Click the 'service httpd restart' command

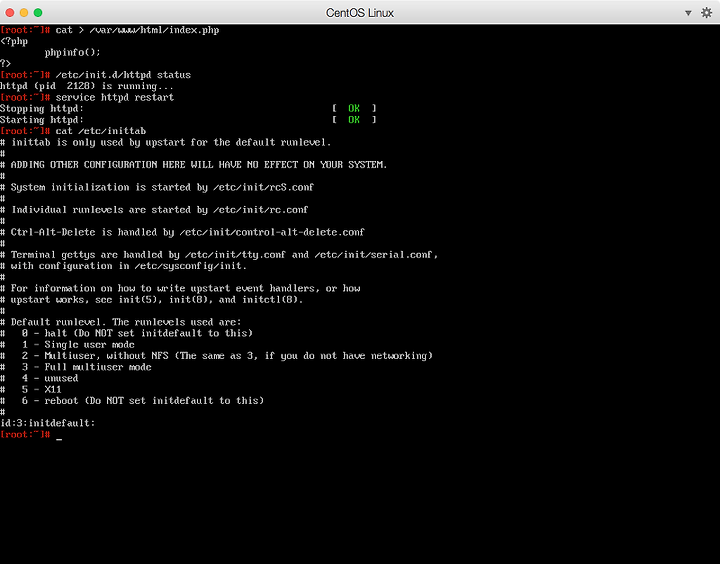(x=115, y=97)
